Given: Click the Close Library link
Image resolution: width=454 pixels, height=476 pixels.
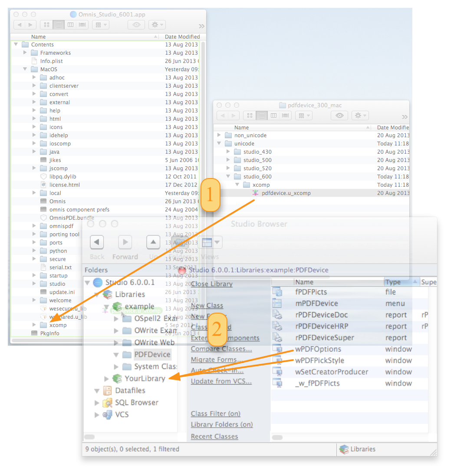Looking at the screenshot, I should pos(212,284).
